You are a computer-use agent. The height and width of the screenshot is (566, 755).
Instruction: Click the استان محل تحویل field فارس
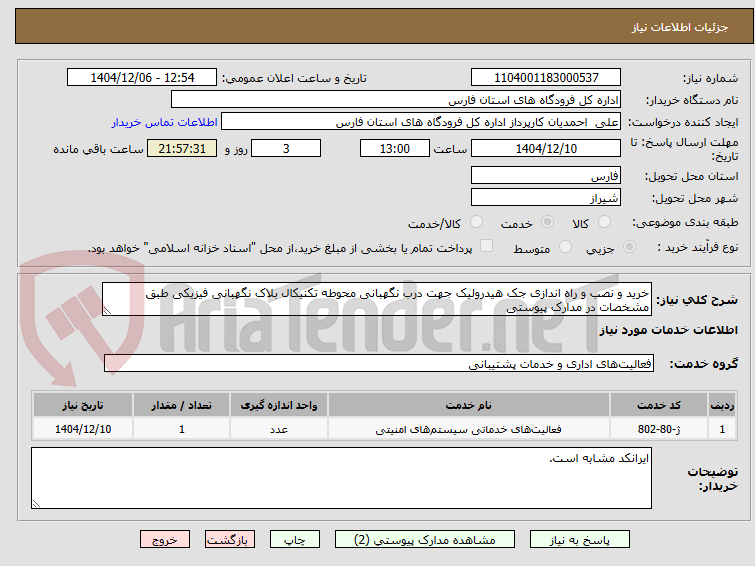tap(546, 175)
